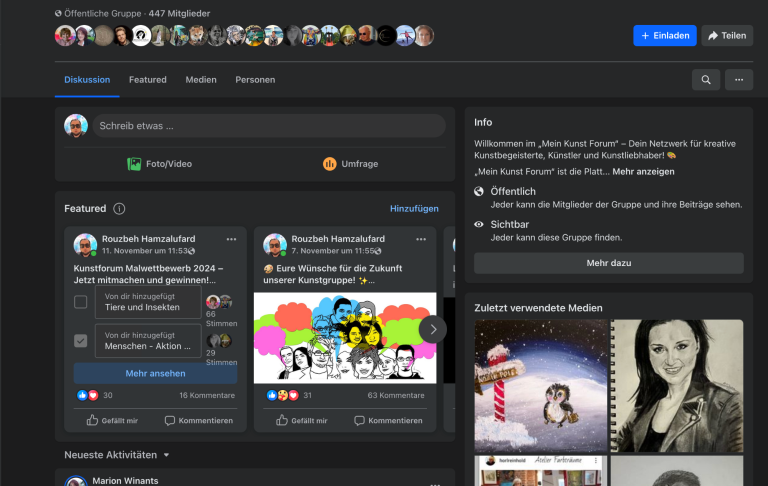
Task: Uncheck the Menschen - Aktion option
Action: point(81,340)
